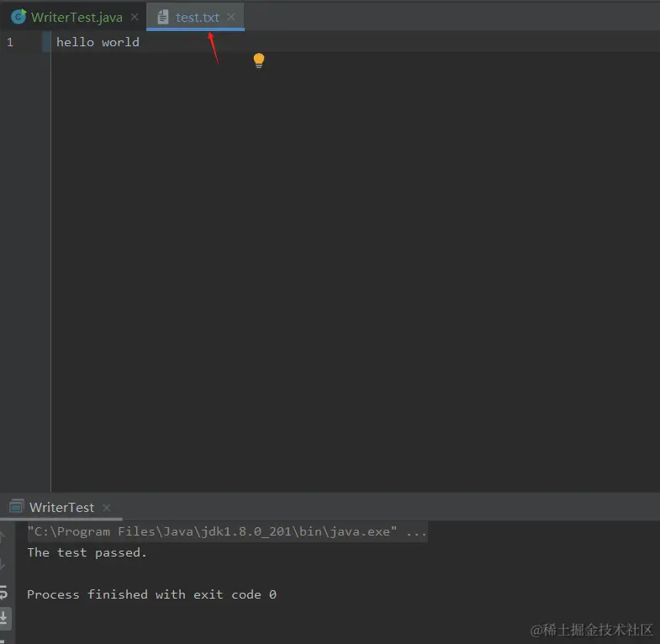Close the WriterTest.java tab
The width and height of the screenshot is (660, 644).
click(x=135, y=17)
